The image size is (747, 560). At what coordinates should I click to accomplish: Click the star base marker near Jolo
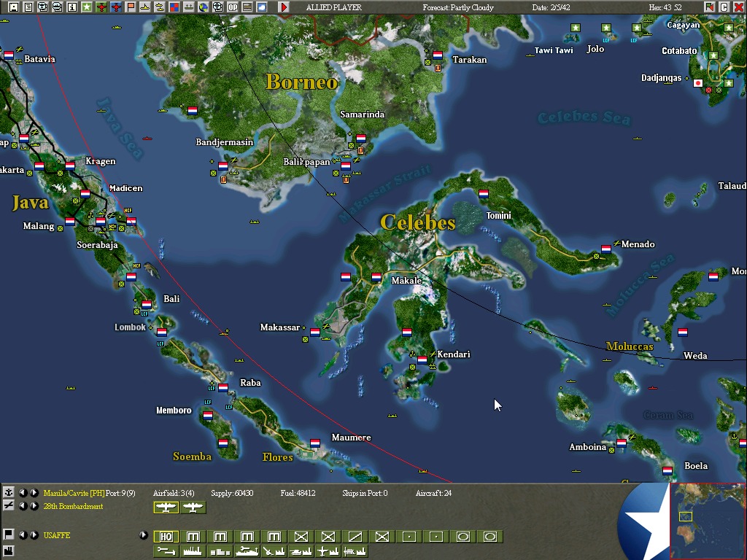(x=606, y=28)
